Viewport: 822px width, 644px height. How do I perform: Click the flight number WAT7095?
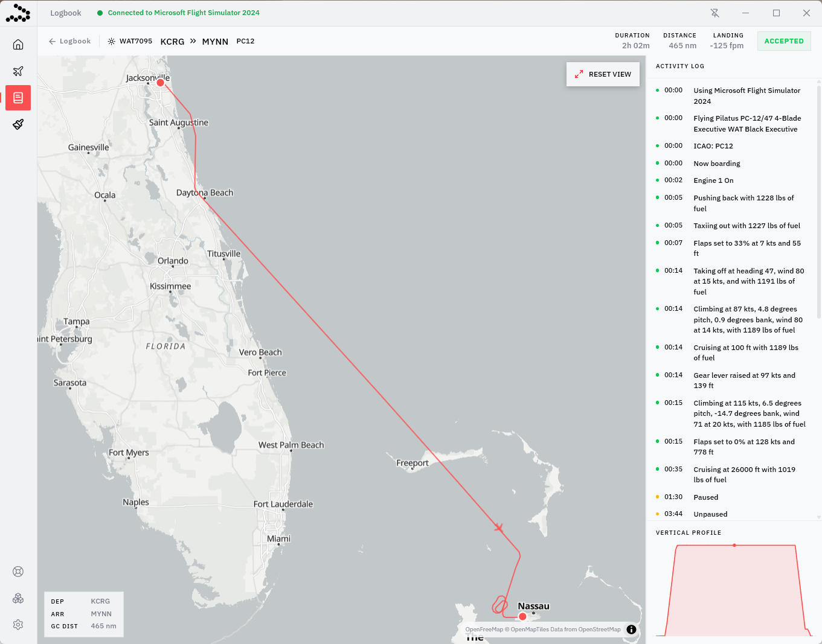point(136,41)
